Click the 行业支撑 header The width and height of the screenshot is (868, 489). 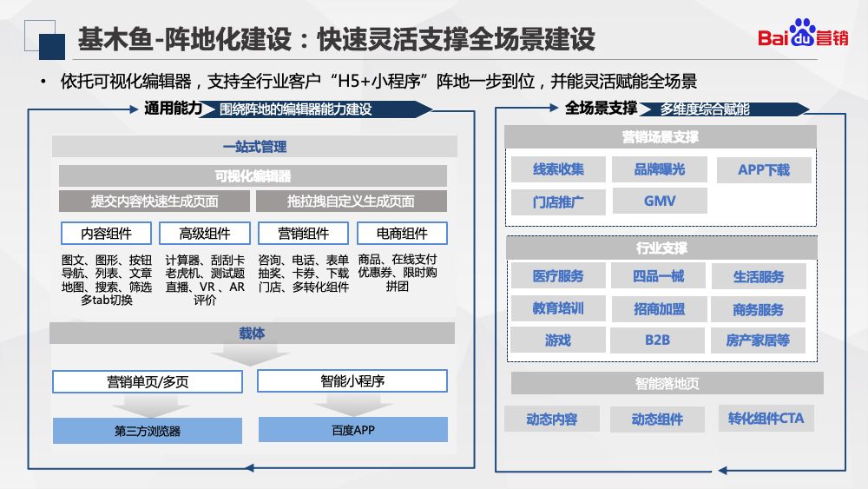[661, 248]
